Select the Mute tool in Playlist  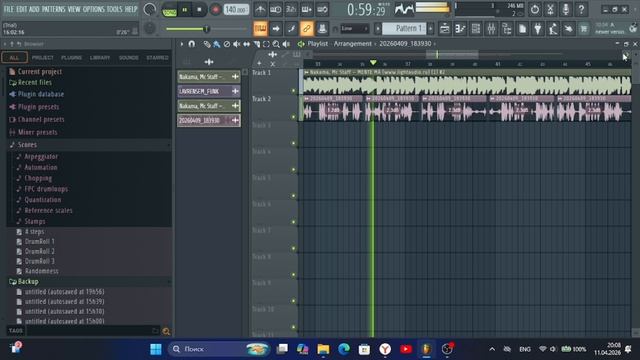pyautogui.click(x=236, y=44)
